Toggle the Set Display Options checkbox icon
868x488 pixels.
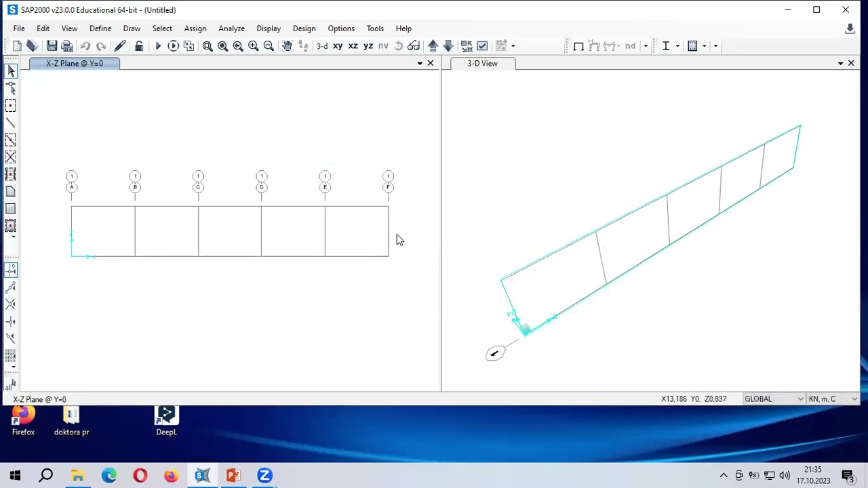[482, 46]
